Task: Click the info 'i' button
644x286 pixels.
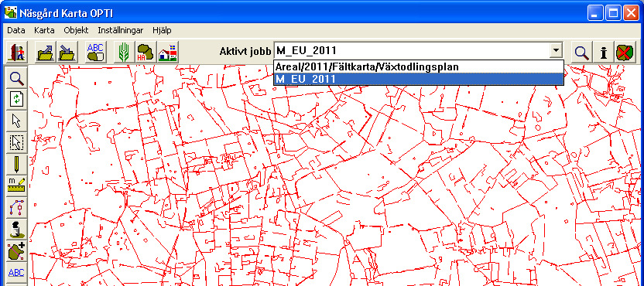Action: (603, 52)
